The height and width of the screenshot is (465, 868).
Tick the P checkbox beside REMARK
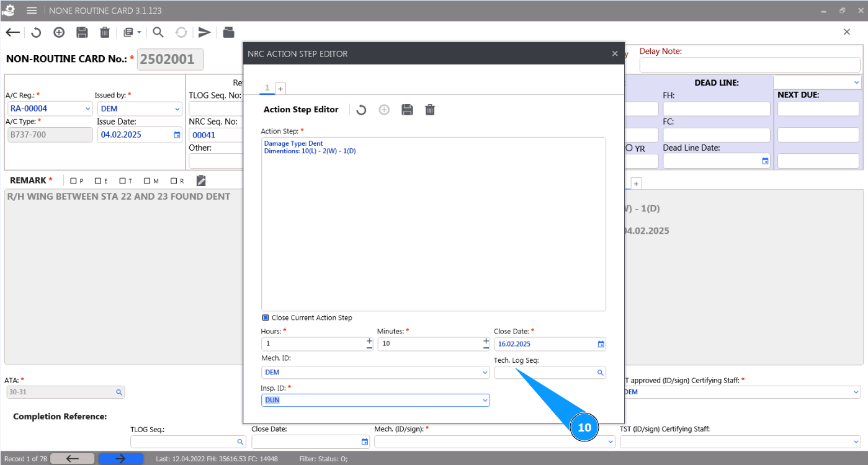pos(73,181)
